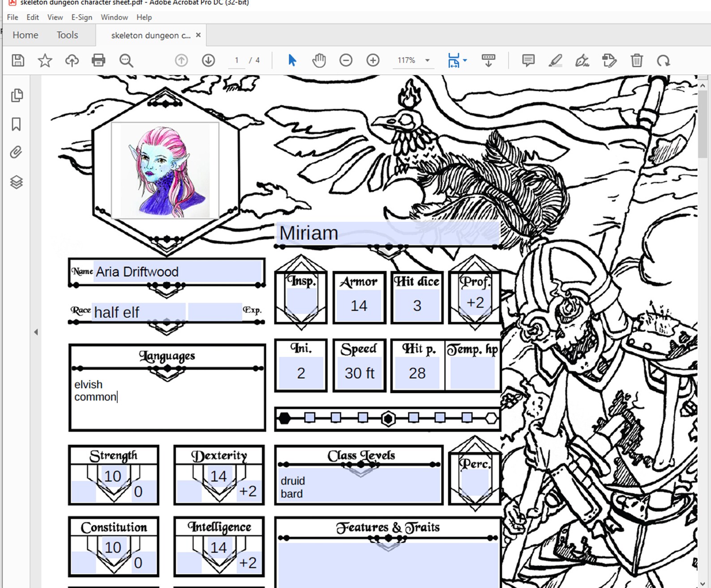
Task: Check the second square box on tracker bar
Action: pyautogui.click(x=336, y=418)
